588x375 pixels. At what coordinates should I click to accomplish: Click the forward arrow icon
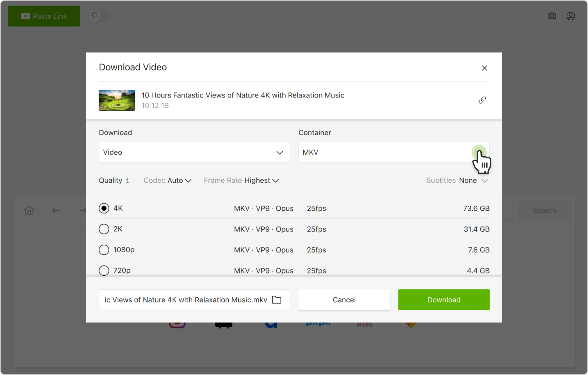click(x=82, y=210)
